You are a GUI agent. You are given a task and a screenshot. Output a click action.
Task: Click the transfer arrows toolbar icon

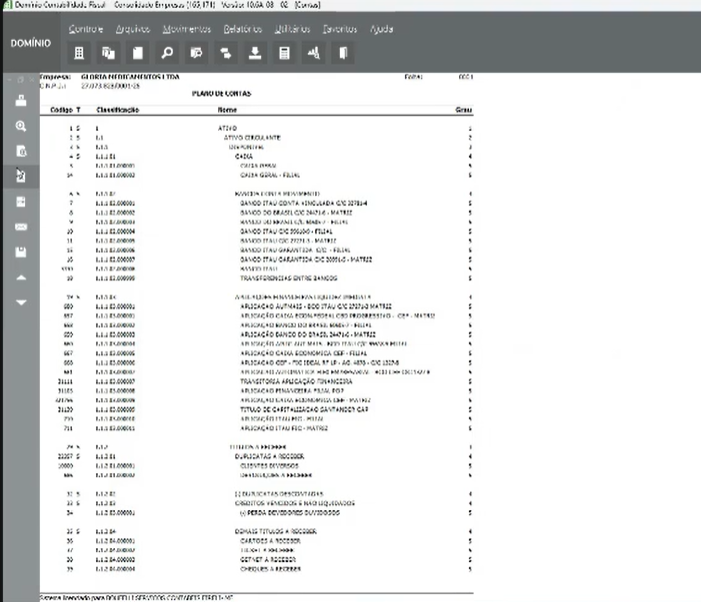[x=226, y=53]
